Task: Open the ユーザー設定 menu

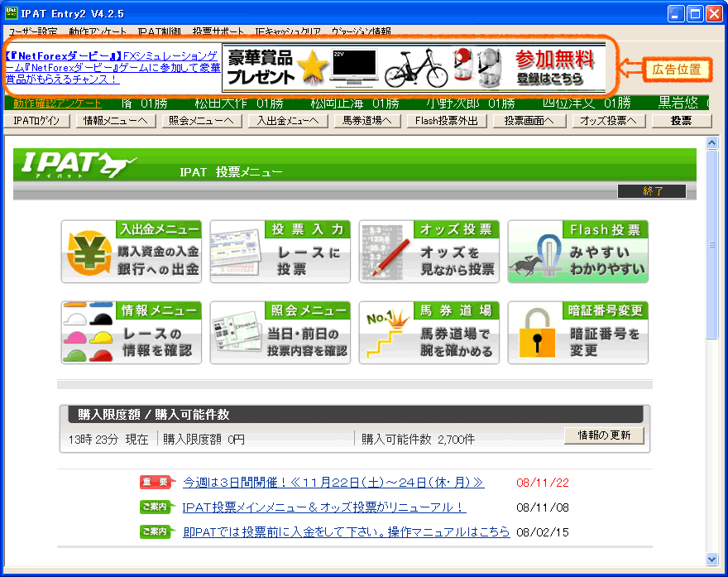Action: (33, 31)
